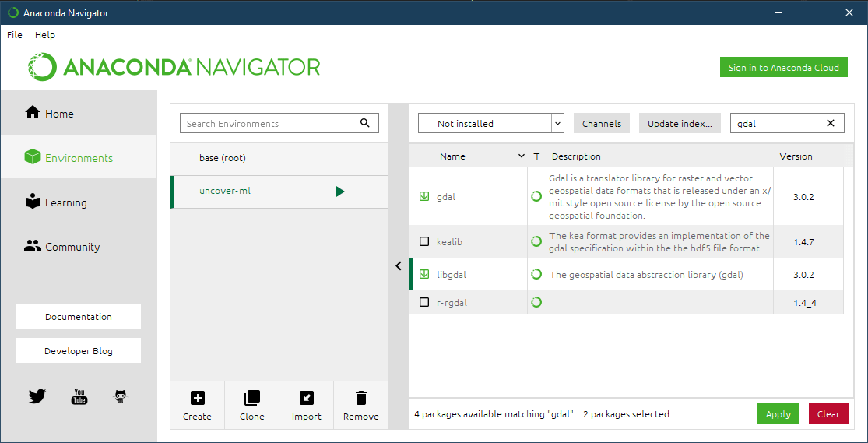Click the green circle type icon for r-rgdal
868x443 pixels.
(536, 302)
